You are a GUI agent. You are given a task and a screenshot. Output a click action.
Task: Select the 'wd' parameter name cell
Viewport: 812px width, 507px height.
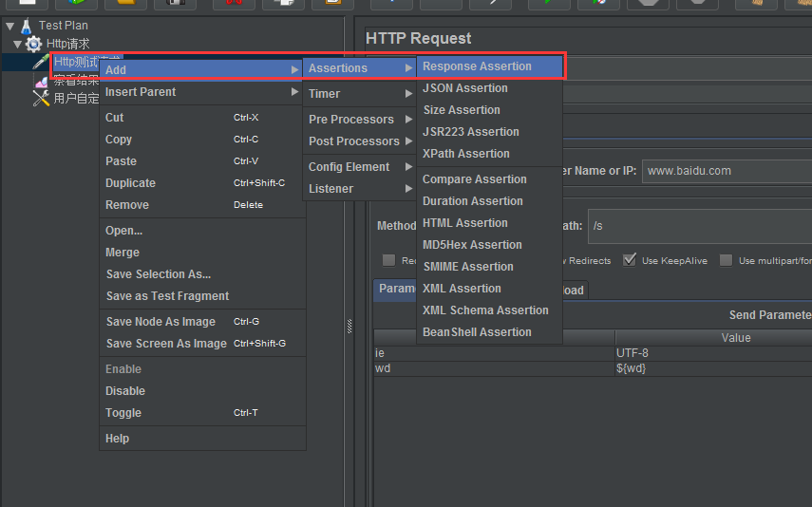(495, 368)
